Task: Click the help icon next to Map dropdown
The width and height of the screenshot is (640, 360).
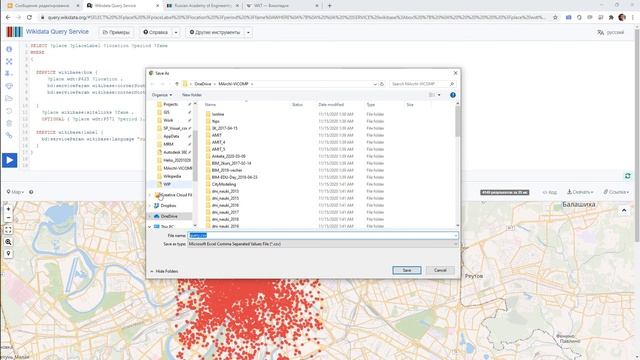Action: point(31,192)
